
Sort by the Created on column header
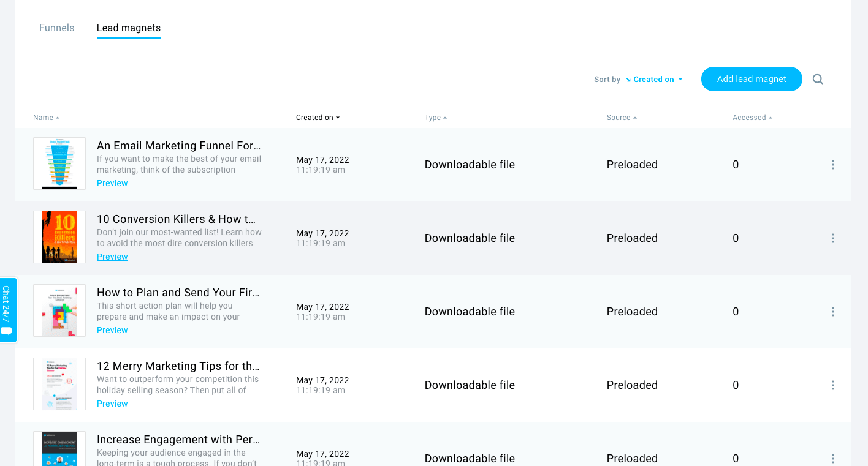318,118
